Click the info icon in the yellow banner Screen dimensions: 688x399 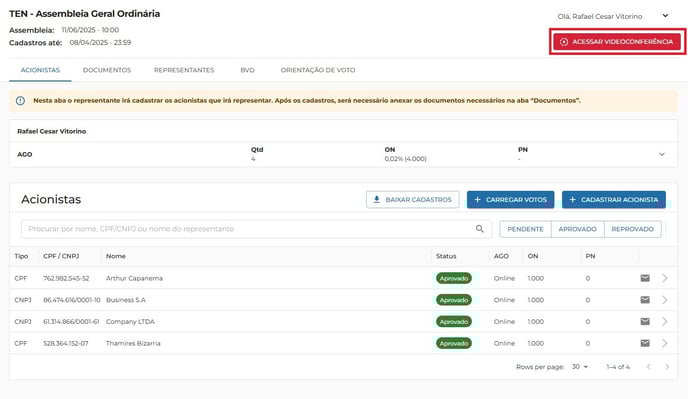(x=20, y=101)
